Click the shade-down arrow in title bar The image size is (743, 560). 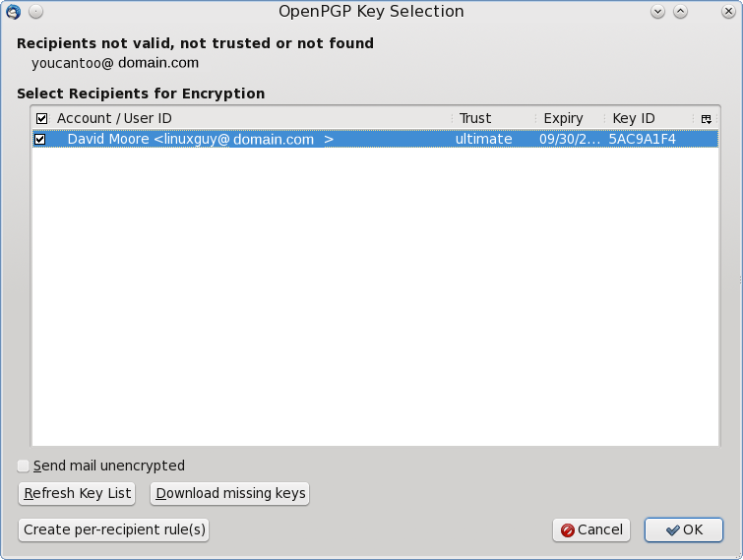point(657,12)
